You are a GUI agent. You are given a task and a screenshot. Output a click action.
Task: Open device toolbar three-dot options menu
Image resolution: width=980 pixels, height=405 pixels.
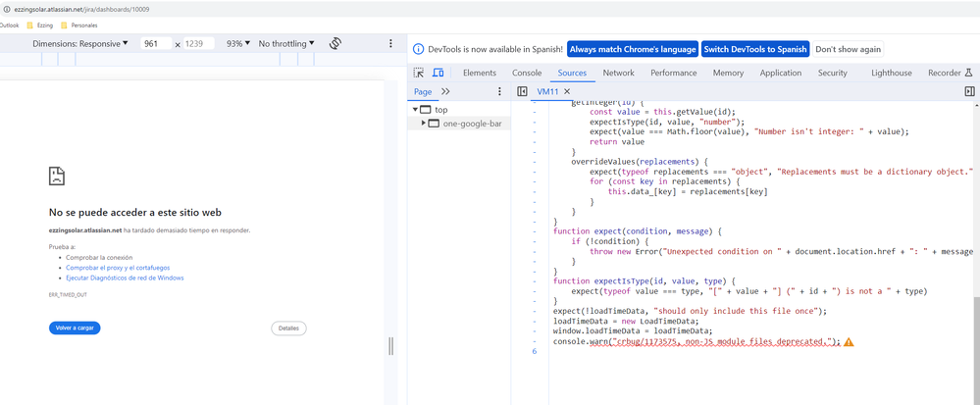coord(391,44)
